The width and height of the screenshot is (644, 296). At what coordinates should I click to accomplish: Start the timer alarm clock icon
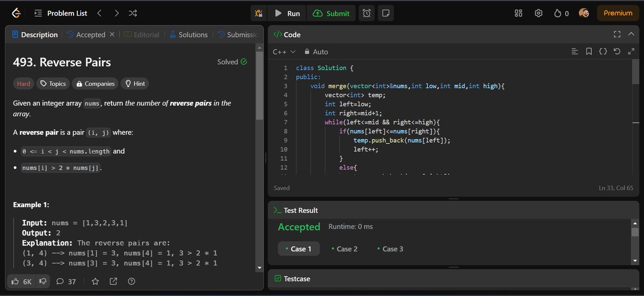point(367,13)
